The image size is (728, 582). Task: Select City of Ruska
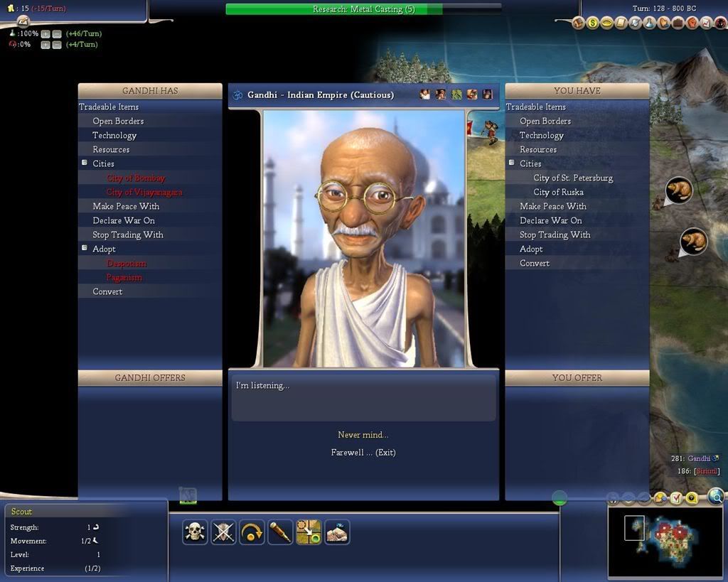[558, 192]
